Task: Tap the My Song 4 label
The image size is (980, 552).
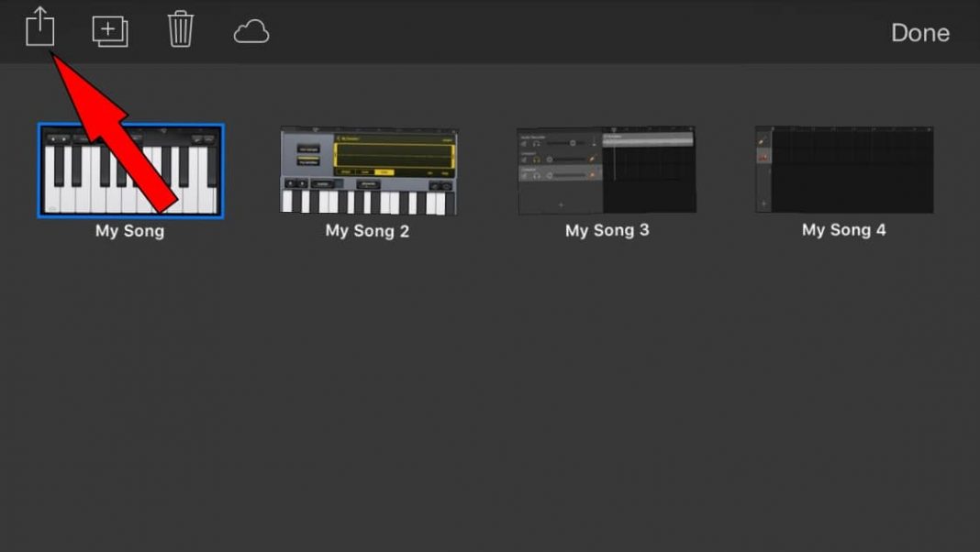Action: click(x=843, y=230)
